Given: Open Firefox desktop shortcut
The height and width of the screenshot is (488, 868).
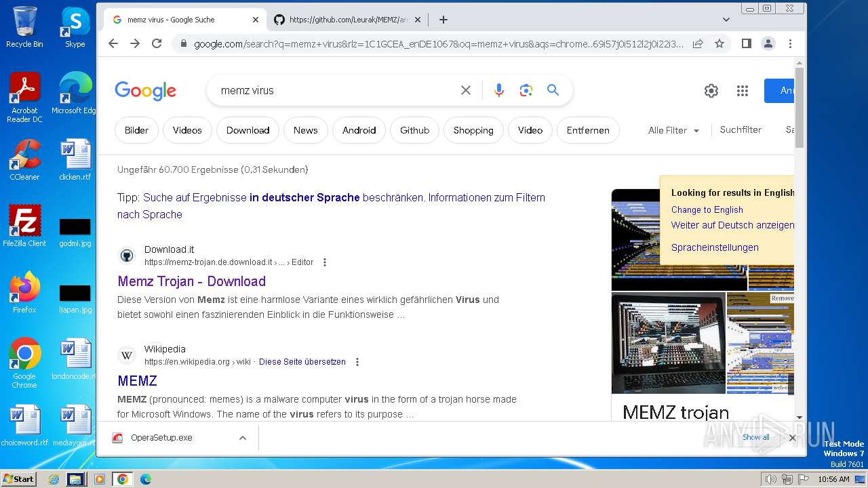Looking at the screenshot, I should [24, 293].
